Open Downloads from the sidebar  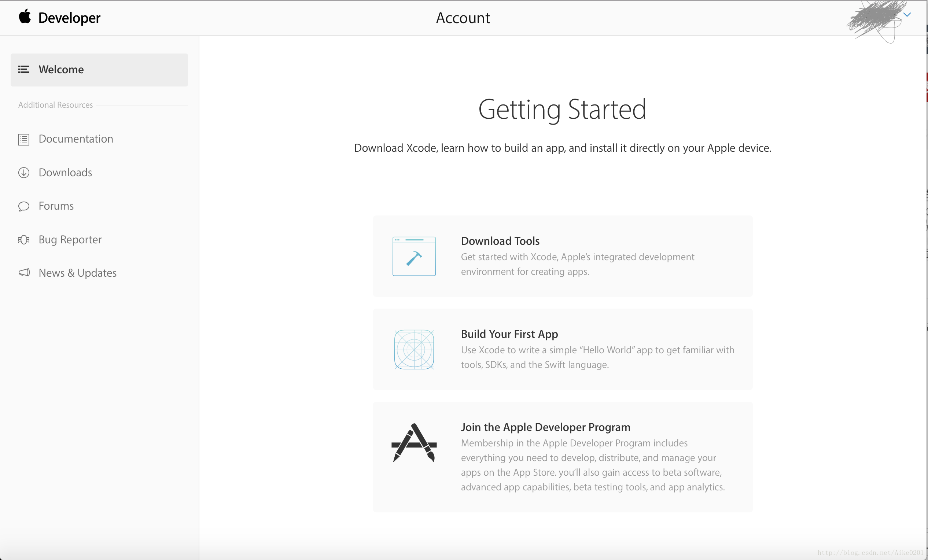tap(65, 173)
